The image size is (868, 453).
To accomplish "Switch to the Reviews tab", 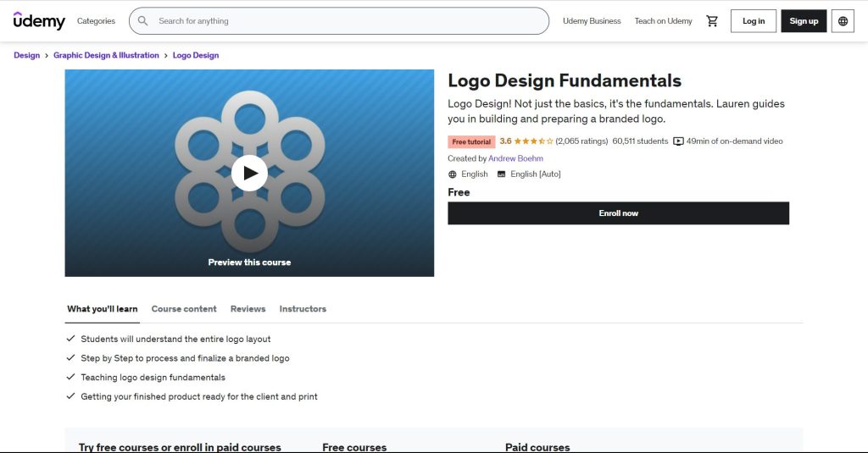I will pyautogui.click(x=248, y=309).
